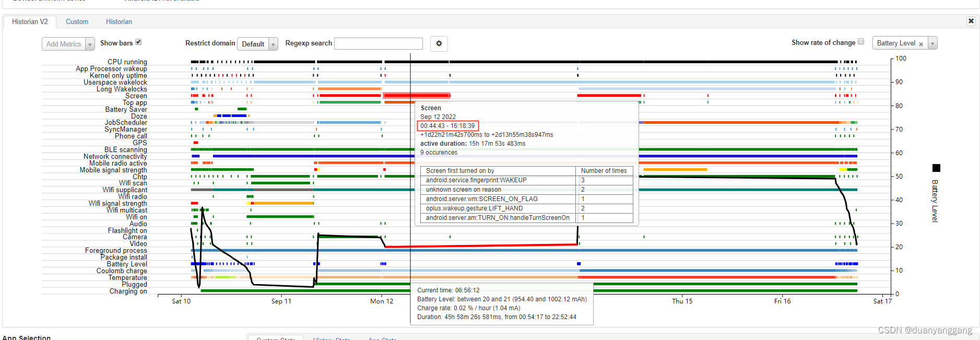Select the Temperature metric label

(x=128, y=277)
